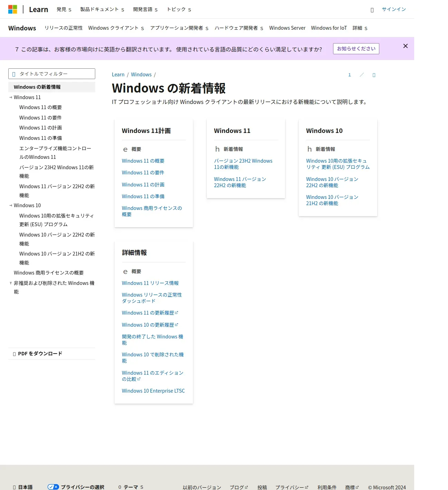448x490 pixels.
Task: Open the テーマ theme dropdown
Action: [131, 487]
